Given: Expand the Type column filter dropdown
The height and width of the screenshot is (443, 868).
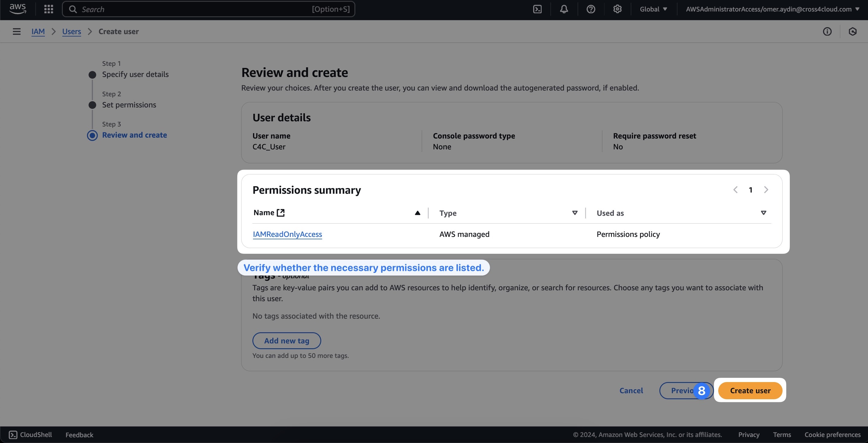Looking at the screenshot, I should (x=575, y=213).
